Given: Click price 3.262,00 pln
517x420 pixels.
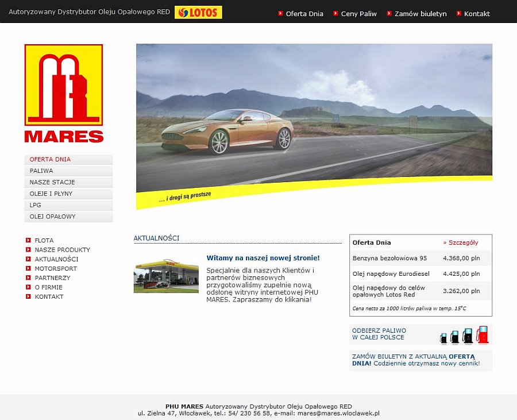Looking at the screenshot, I should 461,291.
